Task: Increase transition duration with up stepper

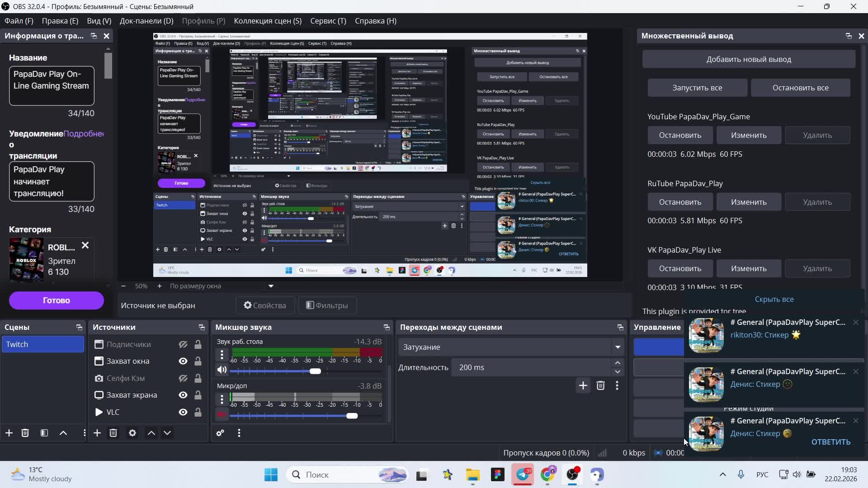Action: point(618,363)
